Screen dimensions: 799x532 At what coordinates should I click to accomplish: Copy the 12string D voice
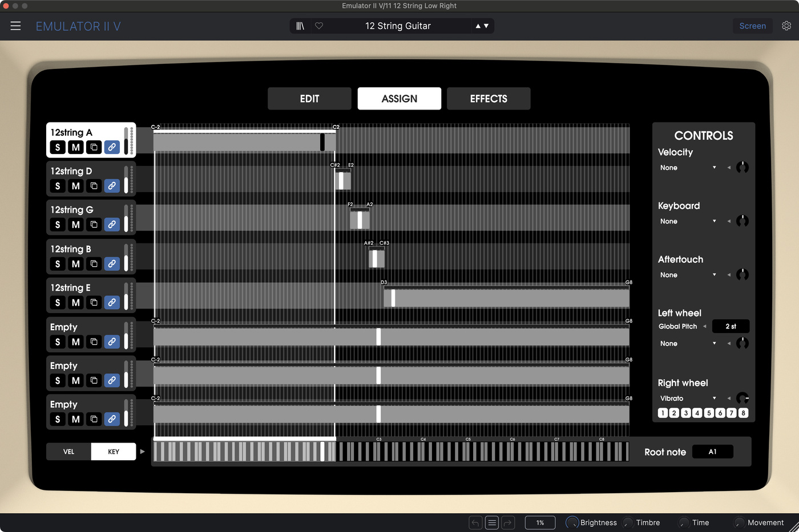(94, 186)
